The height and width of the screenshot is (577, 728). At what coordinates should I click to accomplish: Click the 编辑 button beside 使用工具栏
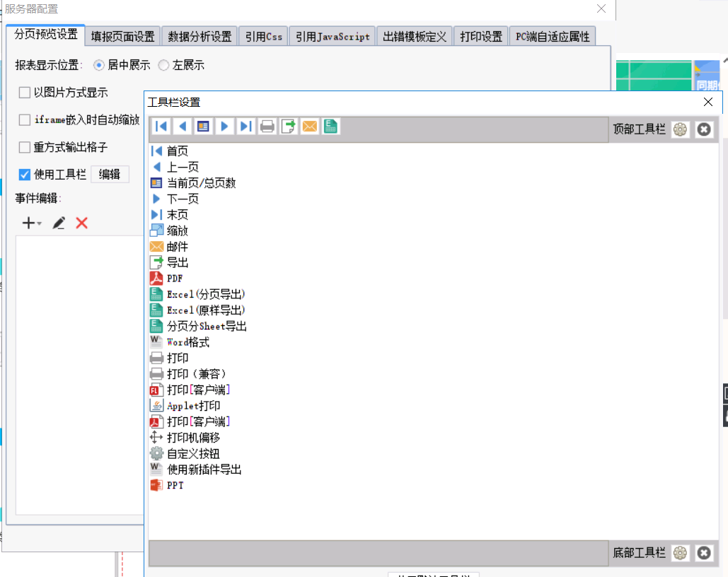coord(110,175)
